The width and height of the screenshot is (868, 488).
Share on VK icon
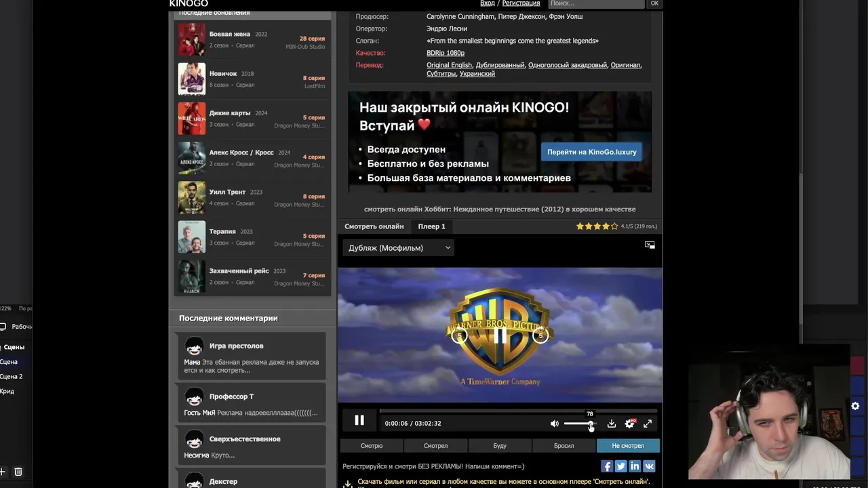[x=649, y=466]
